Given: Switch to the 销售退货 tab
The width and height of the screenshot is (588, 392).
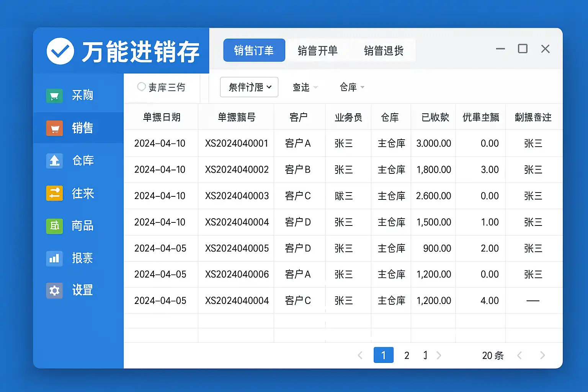Looking at the screenshot, I should [x=384, y=51].
